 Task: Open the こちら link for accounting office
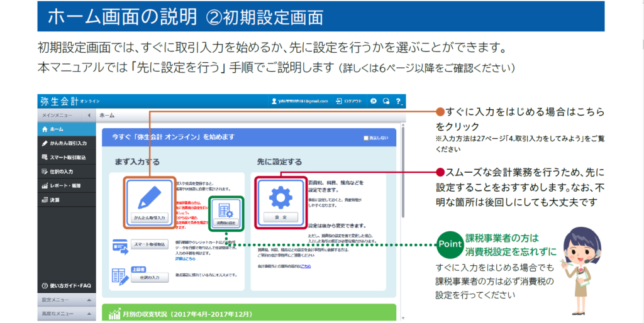[x=306, y=266]
